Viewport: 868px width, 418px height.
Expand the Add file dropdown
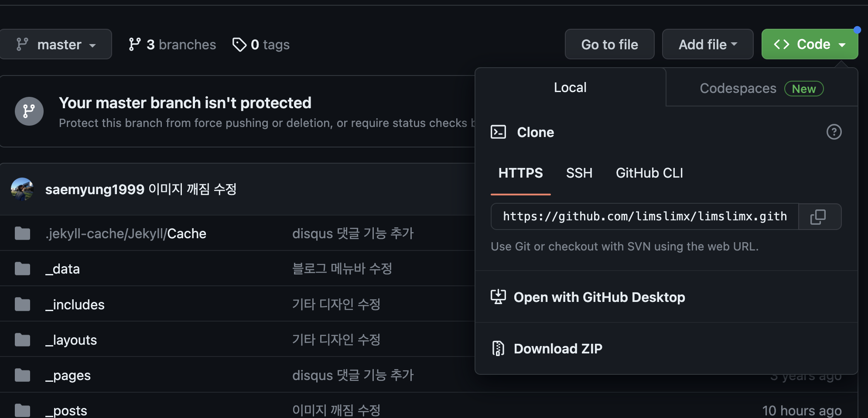707,44
